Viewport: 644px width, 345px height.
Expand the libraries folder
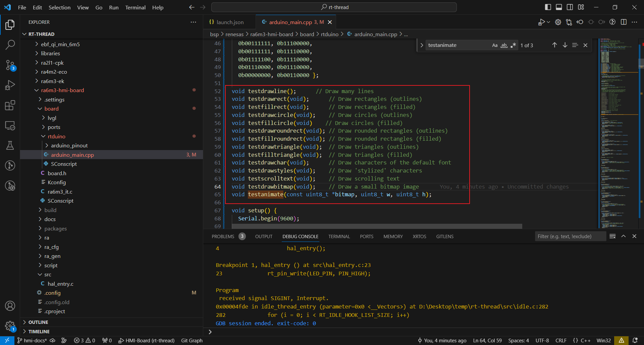point(111,53)
